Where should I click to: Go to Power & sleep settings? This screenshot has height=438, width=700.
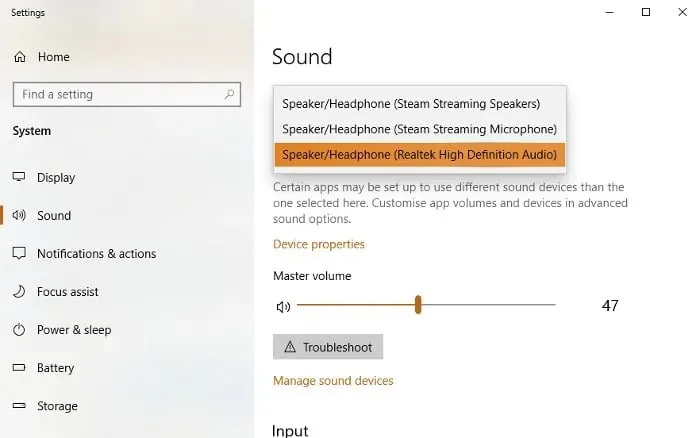pos(74,330)
